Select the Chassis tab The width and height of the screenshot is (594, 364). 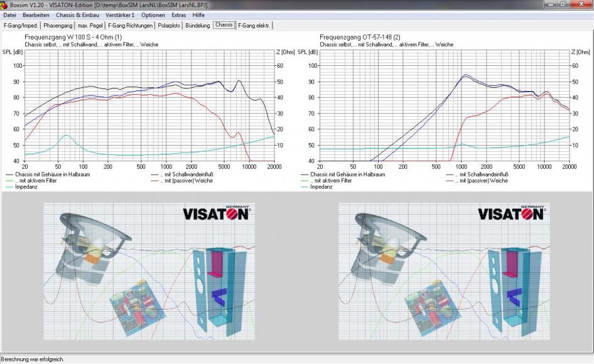(224, 24)
